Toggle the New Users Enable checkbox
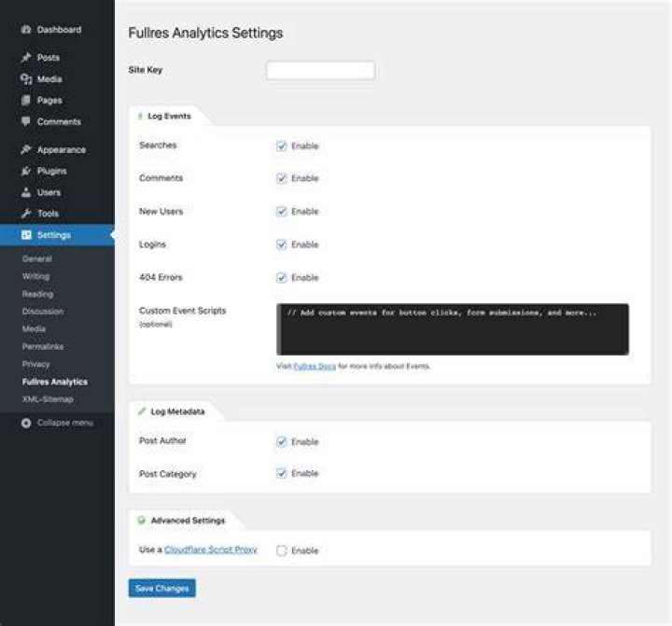672x626 pixels. click(281, 211)
